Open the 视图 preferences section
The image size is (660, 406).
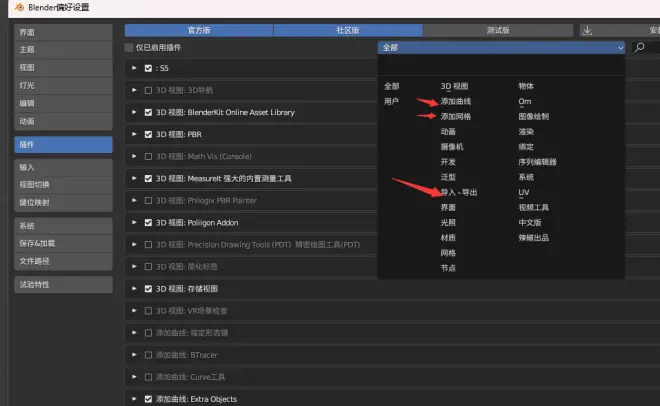coord(64,67)
